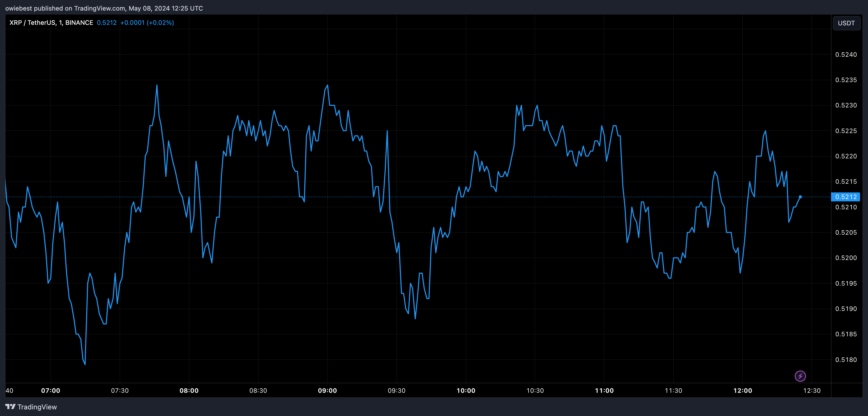Click the 0.5212 value in chart header
Image resolution: width=868 pixels, height=416 pixels.
point(106,22)
